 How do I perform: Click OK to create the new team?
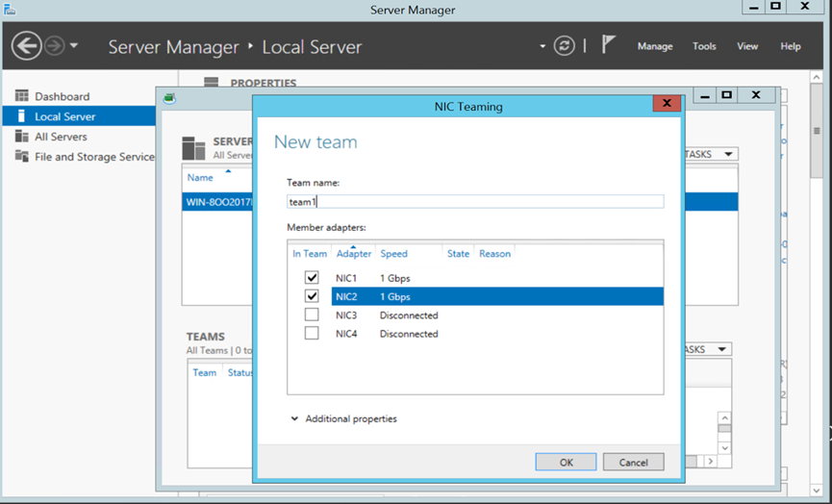(x=566, y=462)
